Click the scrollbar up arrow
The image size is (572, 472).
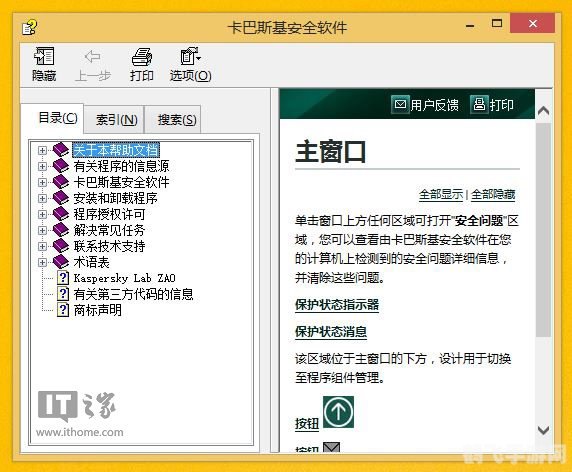pos(543,110)
